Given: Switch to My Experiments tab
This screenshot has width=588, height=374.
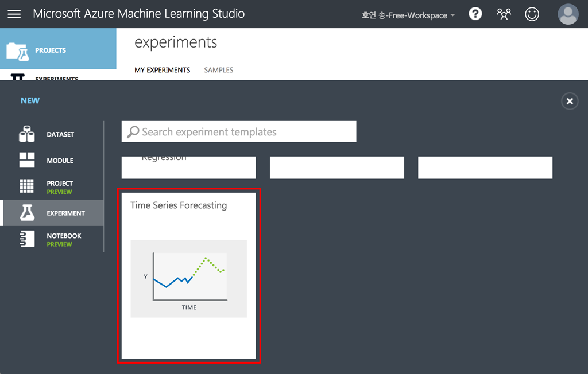Looking at the screenshot, I should (x=162, y=70).
